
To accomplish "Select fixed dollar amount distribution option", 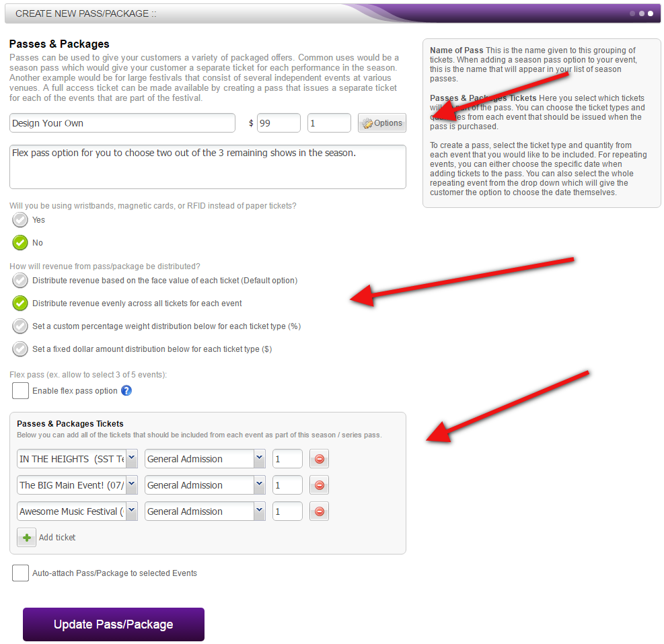I will 20,349.
